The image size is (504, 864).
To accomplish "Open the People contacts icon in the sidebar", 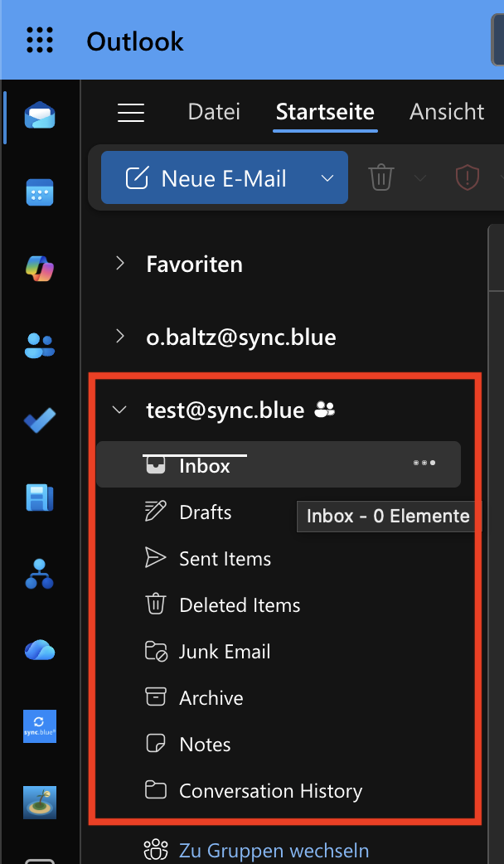I will point(40,346).
